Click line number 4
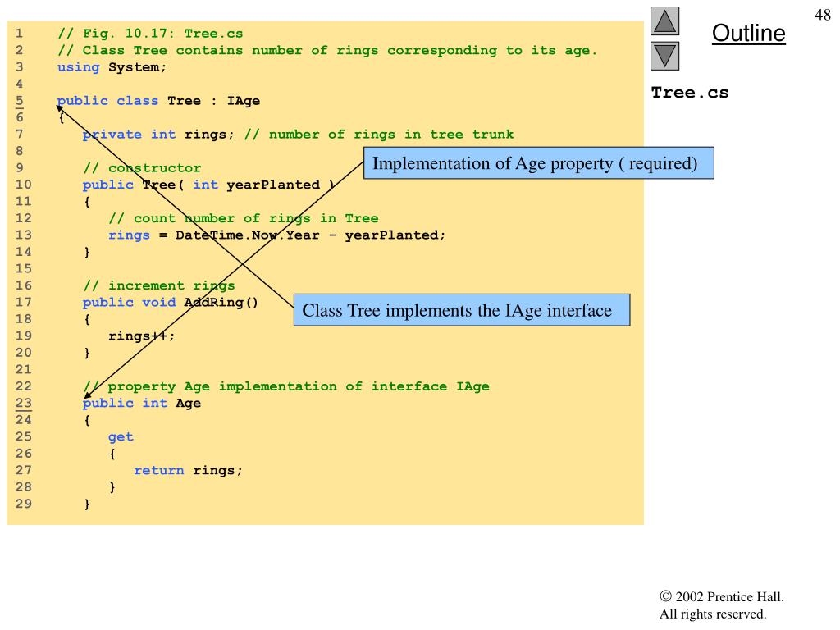Viewport: 840px width, 630px height. tap(20, 84)
